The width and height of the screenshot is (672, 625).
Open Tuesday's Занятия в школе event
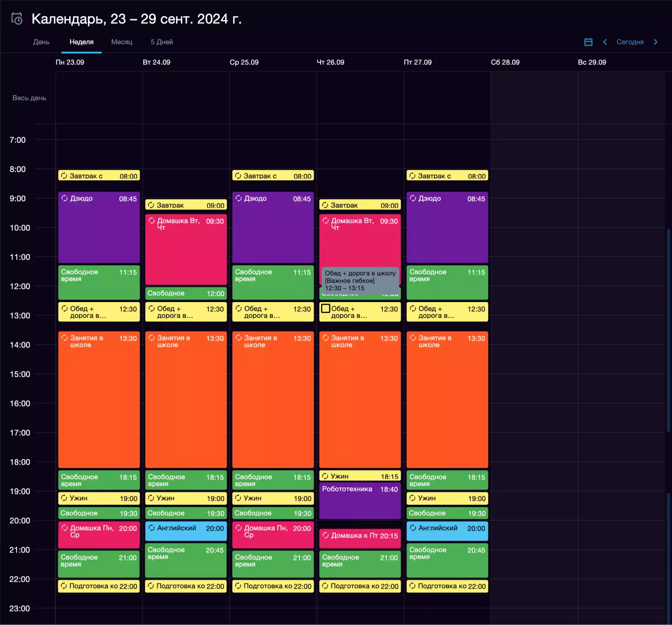(186, 399)
